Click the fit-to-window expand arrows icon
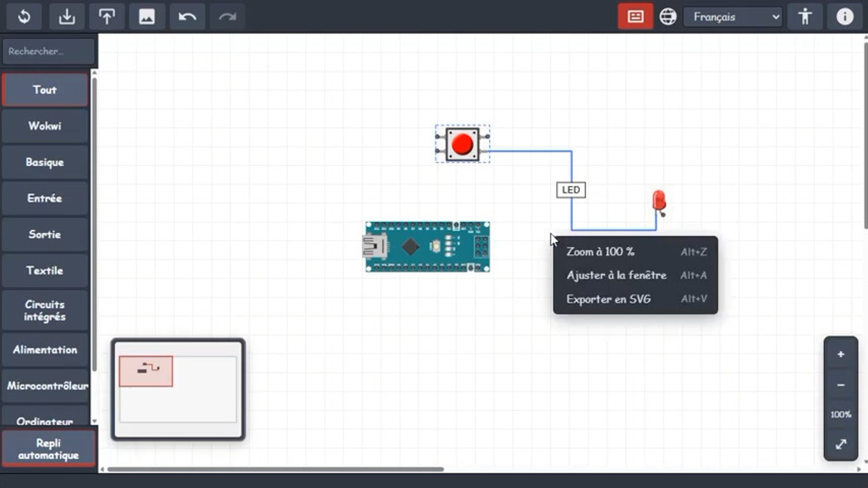 [x=840, y=444]
